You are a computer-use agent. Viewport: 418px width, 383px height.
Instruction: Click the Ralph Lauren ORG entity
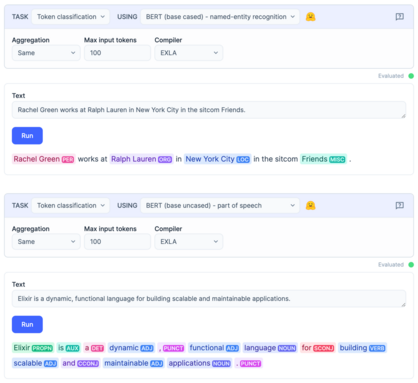tap(141, 159)
